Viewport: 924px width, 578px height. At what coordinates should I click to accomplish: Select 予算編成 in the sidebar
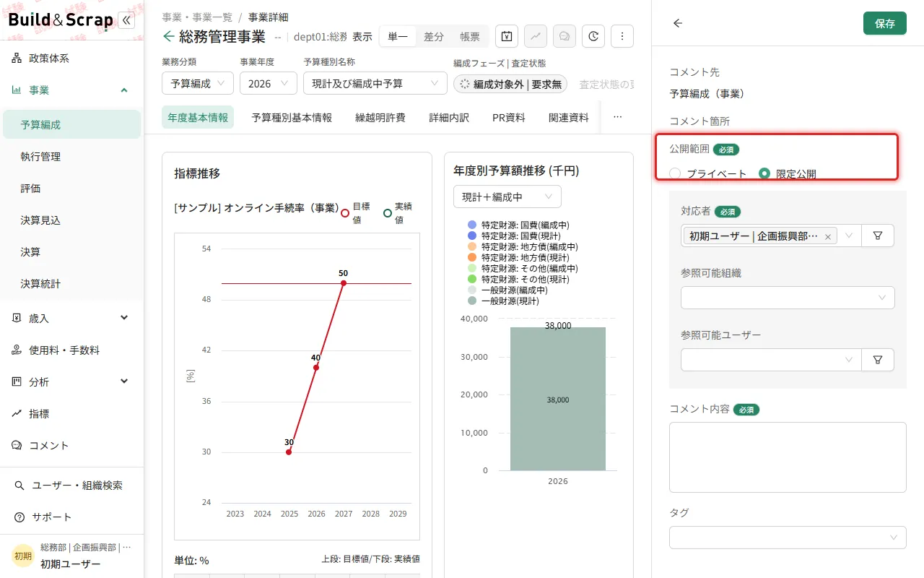pyautogui.click(x=71, y=124)
